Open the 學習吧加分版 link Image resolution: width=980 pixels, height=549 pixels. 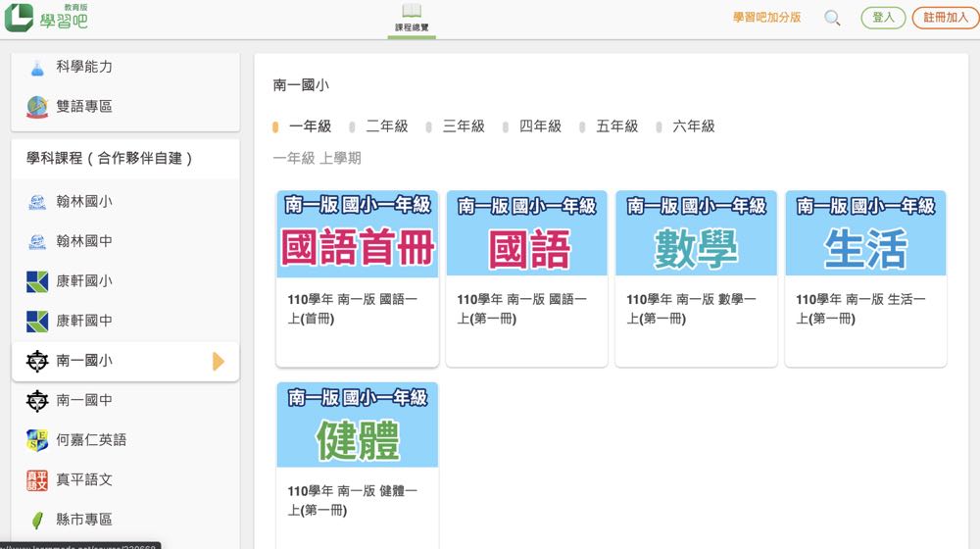click(767, 18)
